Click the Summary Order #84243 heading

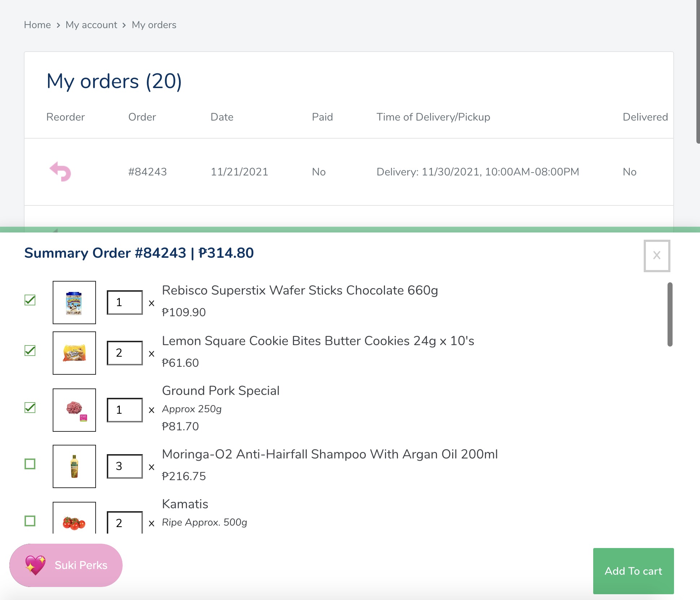(139, 253)
